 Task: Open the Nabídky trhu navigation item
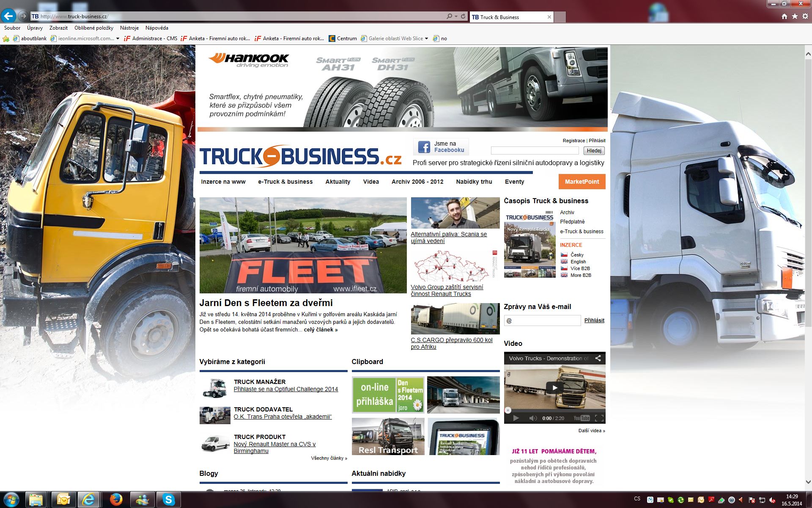coord(474,182)
